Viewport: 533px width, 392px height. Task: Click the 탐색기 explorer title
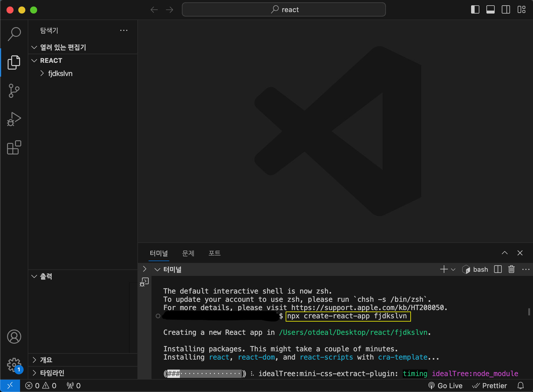click(49, 30)
